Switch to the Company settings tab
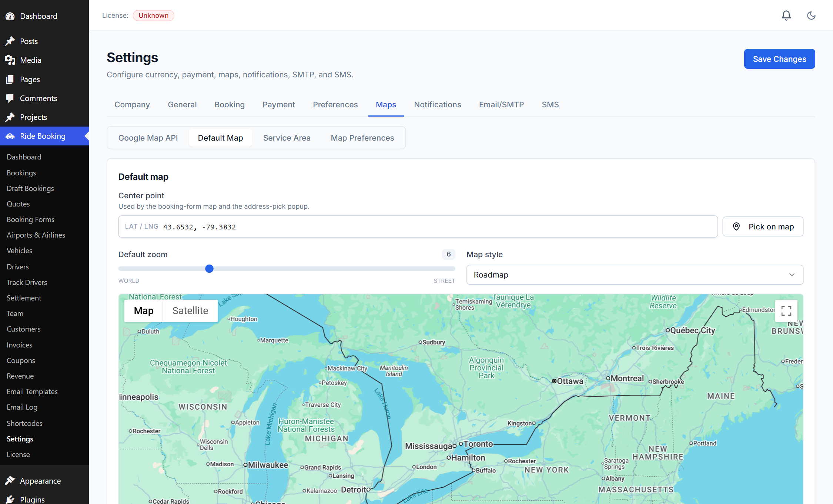 point(132,104)
